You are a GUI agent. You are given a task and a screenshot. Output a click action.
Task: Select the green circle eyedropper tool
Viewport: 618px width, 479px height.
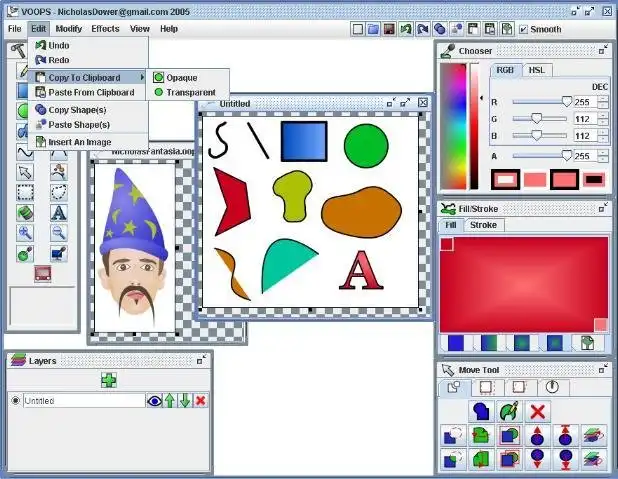tap(25, 253)
